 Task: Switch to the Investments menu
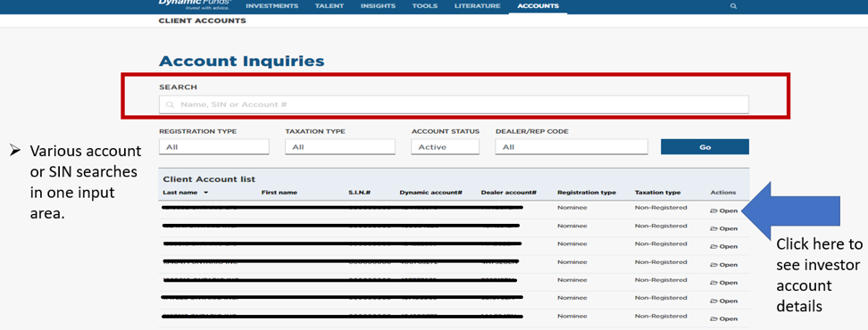click(x=271, y=6)
